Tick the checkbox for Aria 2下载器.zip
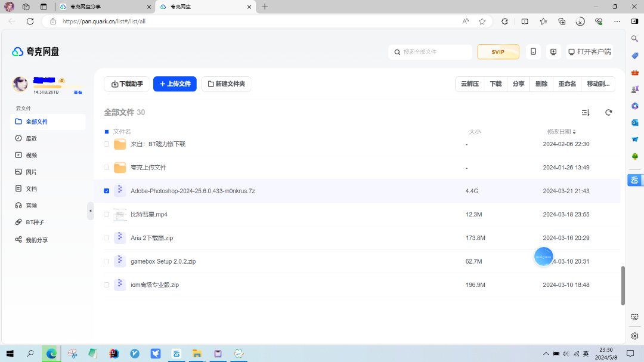644x362 pixels. tap(107, 238)
